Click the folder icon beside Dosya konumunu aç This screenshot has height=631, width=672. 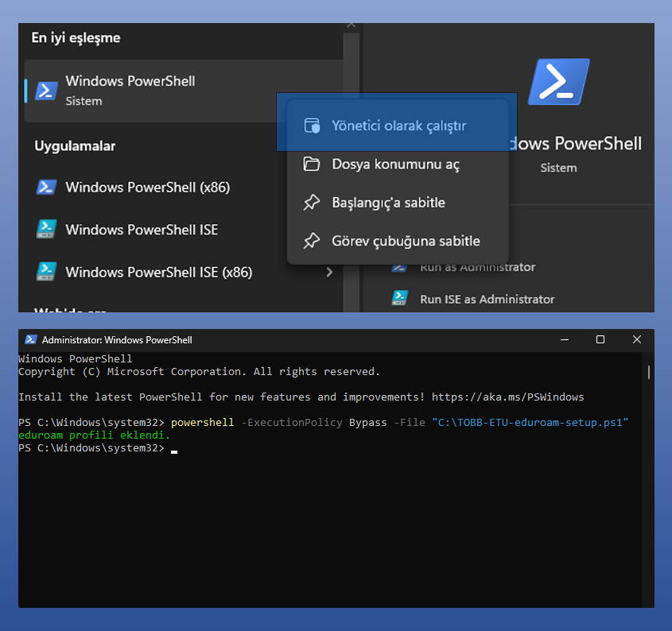click(x=312, y=165)
